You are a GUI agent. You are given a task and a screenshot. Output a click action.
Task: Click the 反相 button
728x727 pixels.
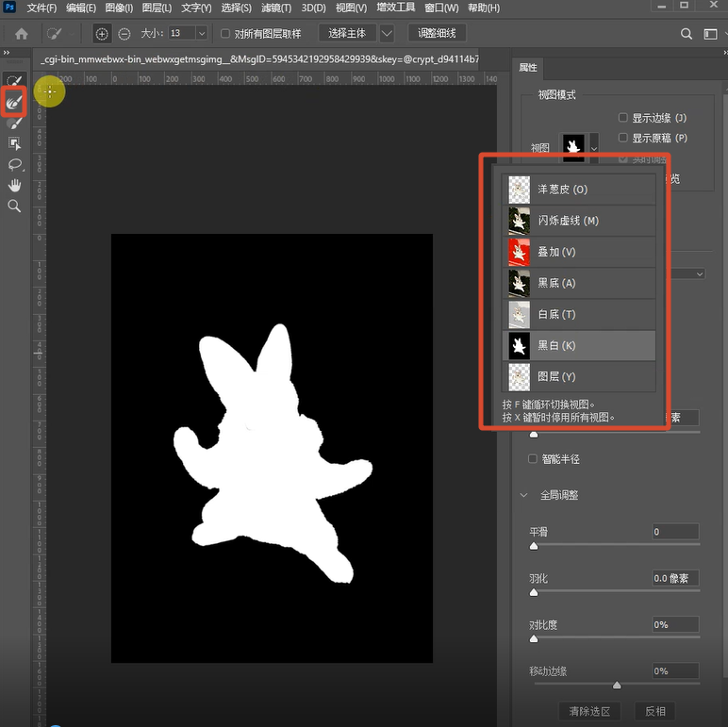(x=655, y=711)
